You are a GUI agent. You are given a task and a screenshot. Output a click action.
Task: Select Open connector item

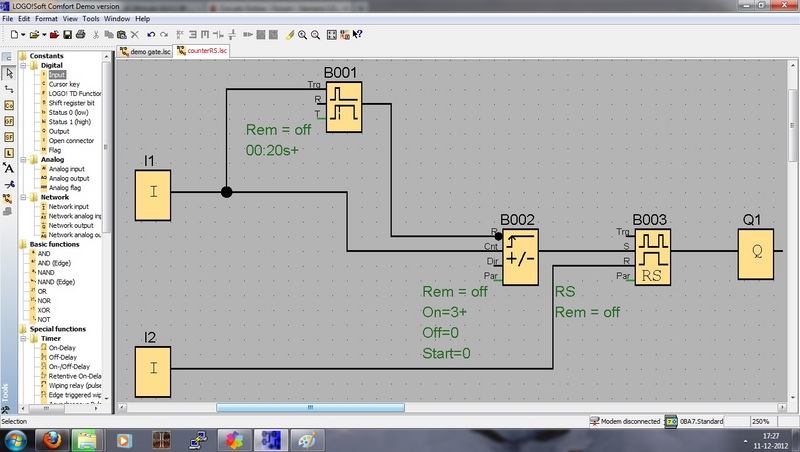click(71, 141)
